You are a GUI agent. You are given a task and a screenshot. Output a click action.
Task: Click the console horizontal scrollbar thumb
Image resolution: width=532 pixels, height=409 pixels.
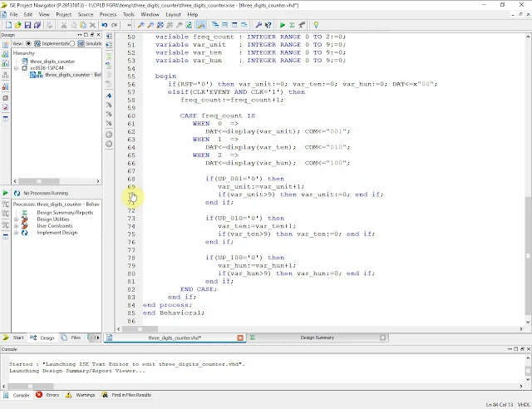click(30, 387)
